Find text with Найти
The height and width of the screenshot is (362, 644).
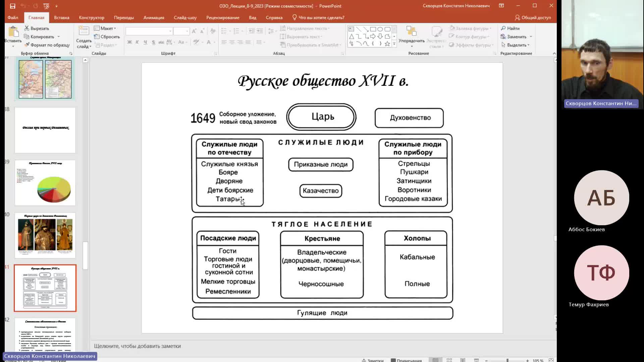[510, 28]
